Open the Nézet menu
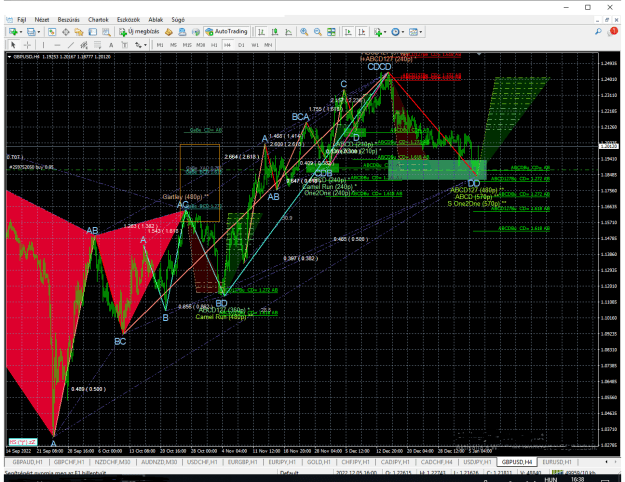This screenshot has width=625, height=482. 42,20
